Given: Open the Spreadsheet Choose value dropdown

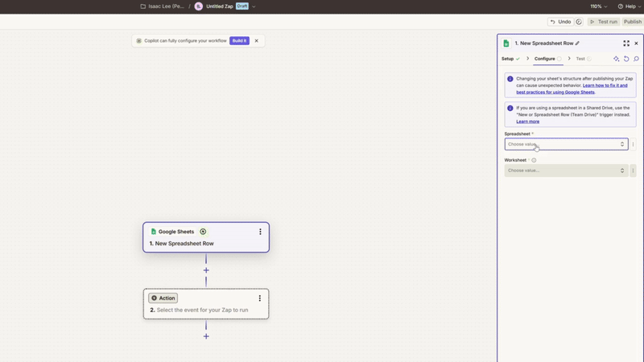Looking at the screenshot, I should click(566, 145).
